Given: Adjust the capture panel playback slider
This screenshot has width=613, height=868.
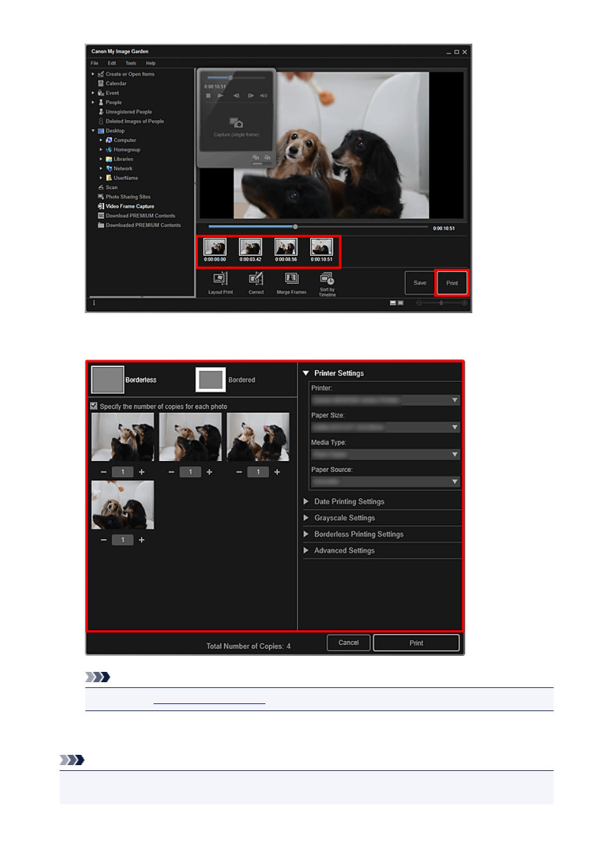Looking at the screenshot, I should [236, 78].
